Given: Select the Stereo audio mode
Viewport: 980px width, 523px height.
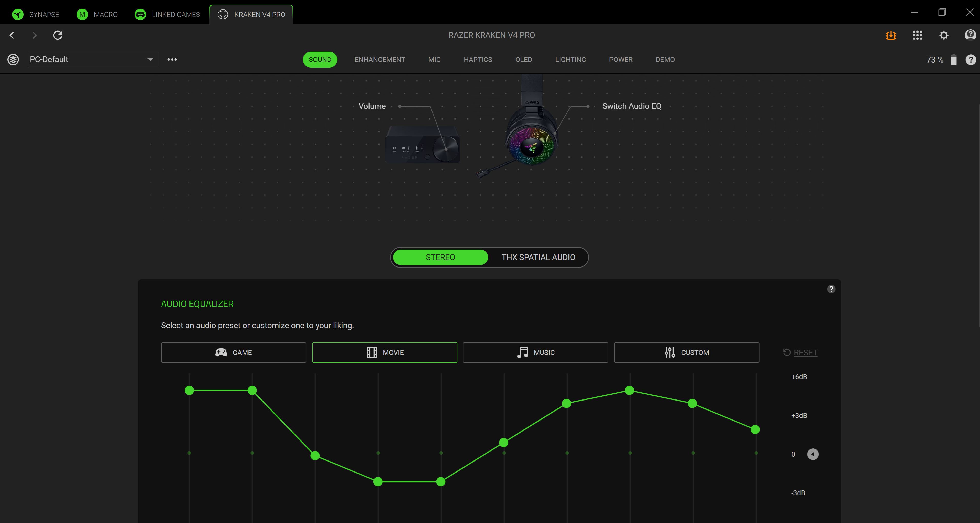Looking at the screenshot, I should click(x=440, y=257).
